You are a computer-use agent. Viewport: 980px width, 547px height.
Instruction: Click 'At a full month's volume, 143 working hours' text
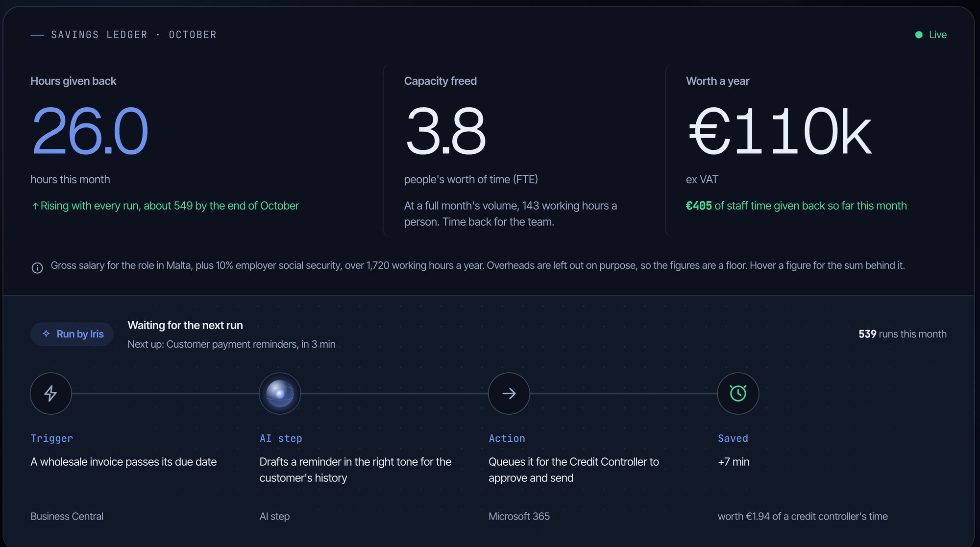pyautogui.click(x=510, y=214)
